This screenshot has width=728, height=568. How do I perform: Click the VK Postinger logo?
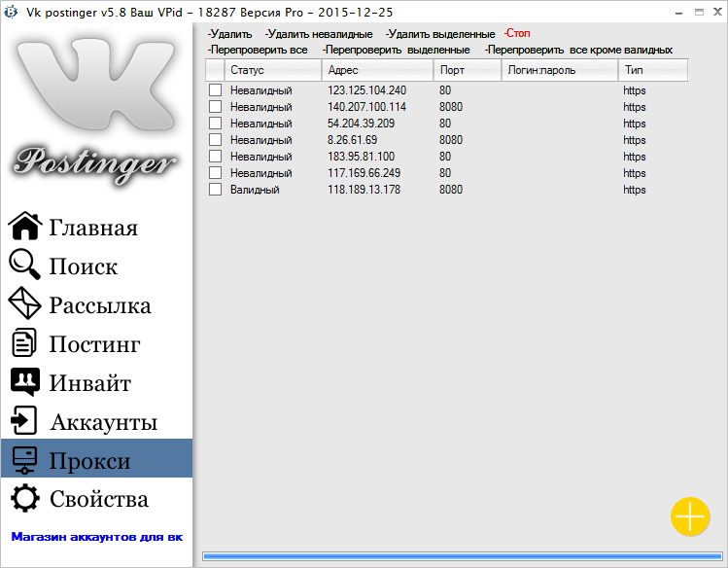(95, 112)
